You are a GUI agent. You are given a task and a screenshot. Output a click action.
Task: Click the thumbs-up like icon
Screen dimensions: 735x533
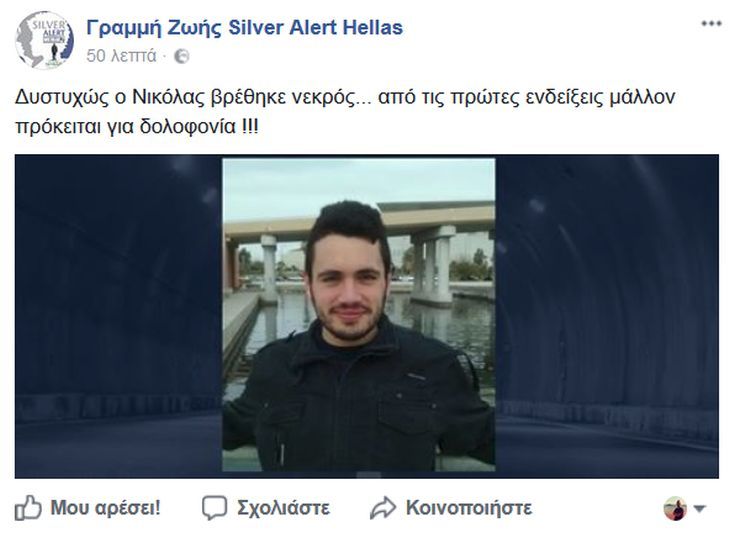(x=28, y=508)
